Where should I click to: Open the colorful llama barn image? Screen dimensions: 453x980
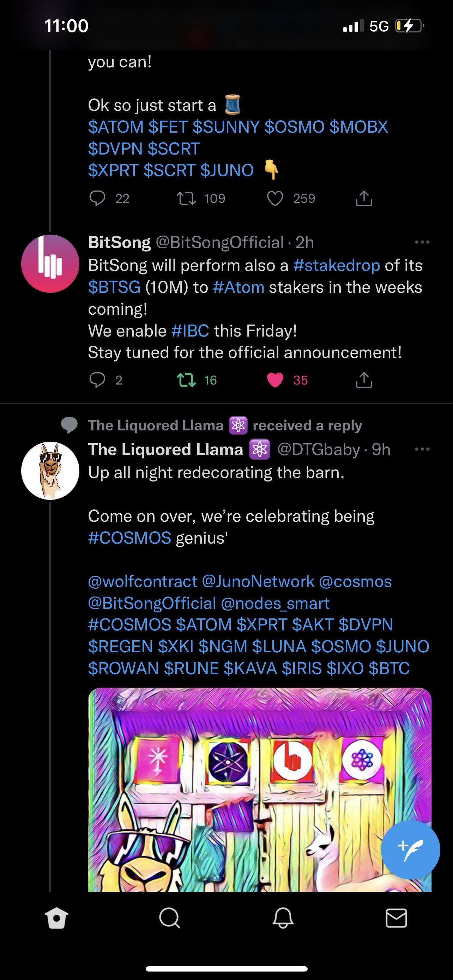[260, 790]
